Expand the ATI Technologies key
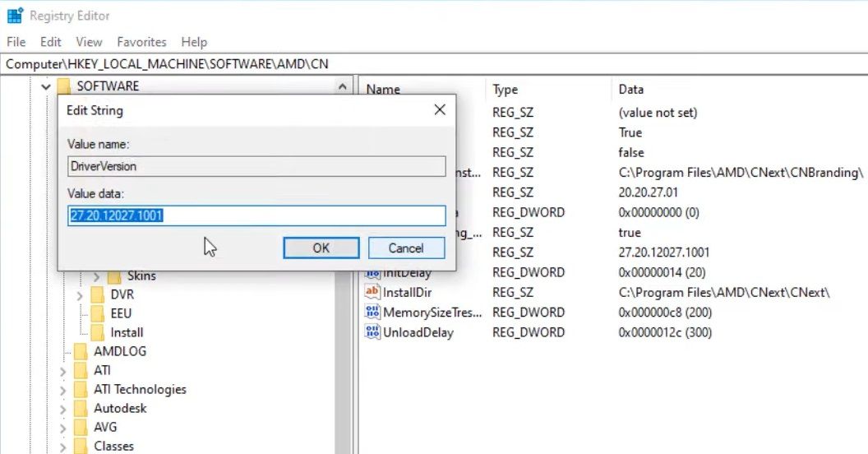 click(x=63, y=390)
